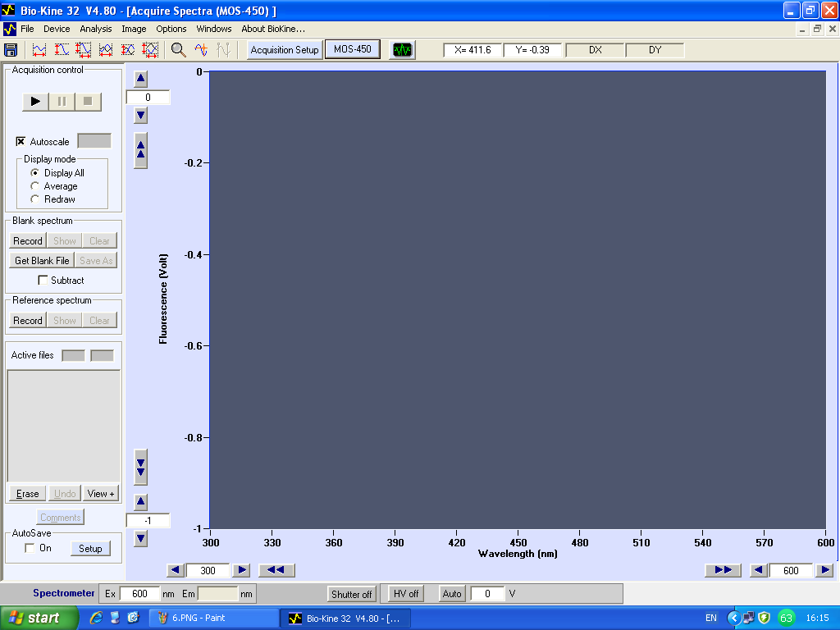Screen dimensions: 840x630
Task: Increase the 600 nm wavelength maximum with right arrow
Action: [x=824, y=570]
